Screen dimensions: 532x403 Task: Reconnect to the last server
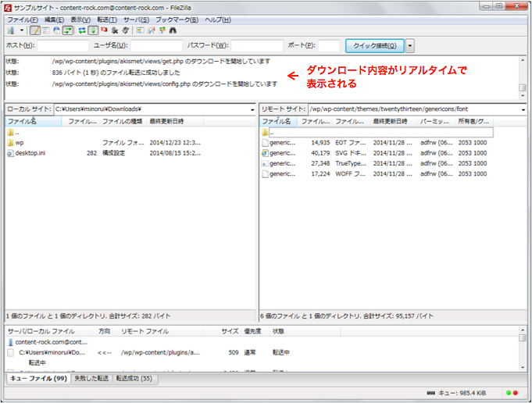126,30
